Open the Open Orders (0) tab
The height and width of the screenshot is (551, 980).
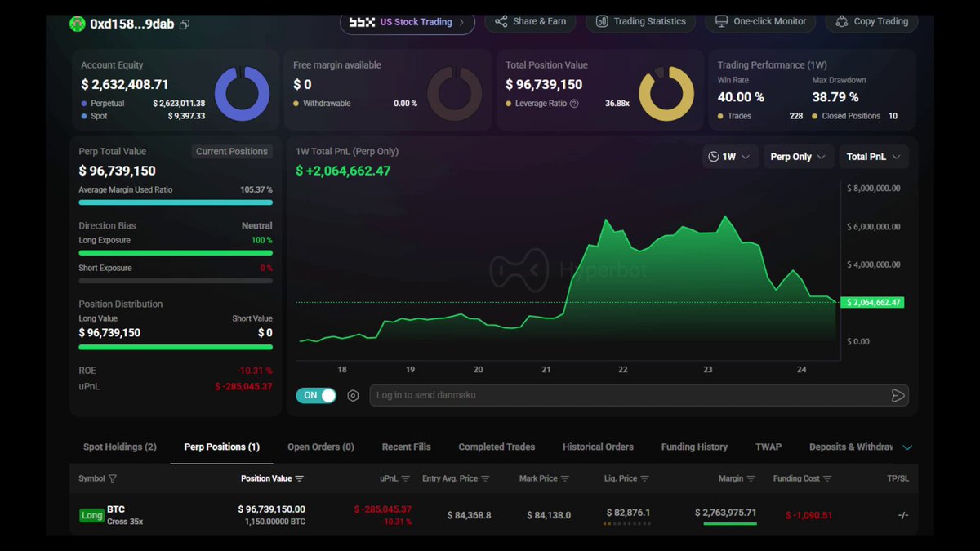pos(321,447)
